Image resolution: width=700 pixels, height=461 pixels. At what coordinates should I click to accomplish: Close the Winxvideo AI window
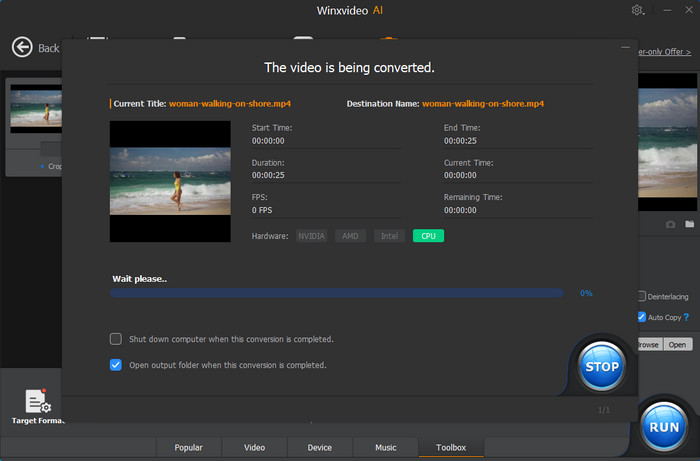click(689, 10)
